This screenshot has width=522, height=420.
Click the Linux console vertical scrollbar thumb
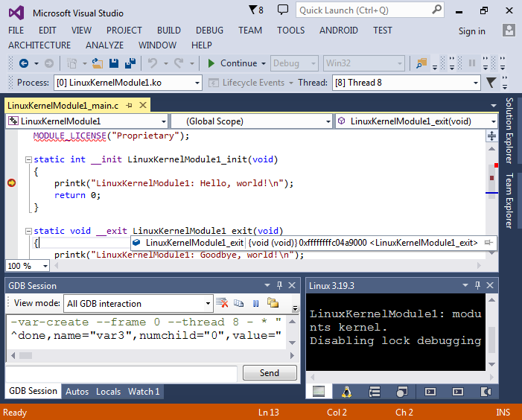[x=491, y=340]
